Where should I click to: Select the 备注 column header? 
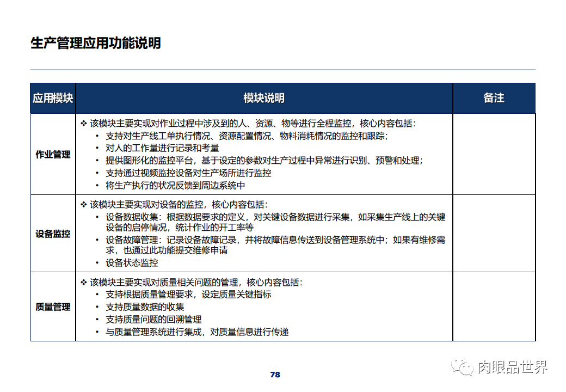tap(494, 98)
